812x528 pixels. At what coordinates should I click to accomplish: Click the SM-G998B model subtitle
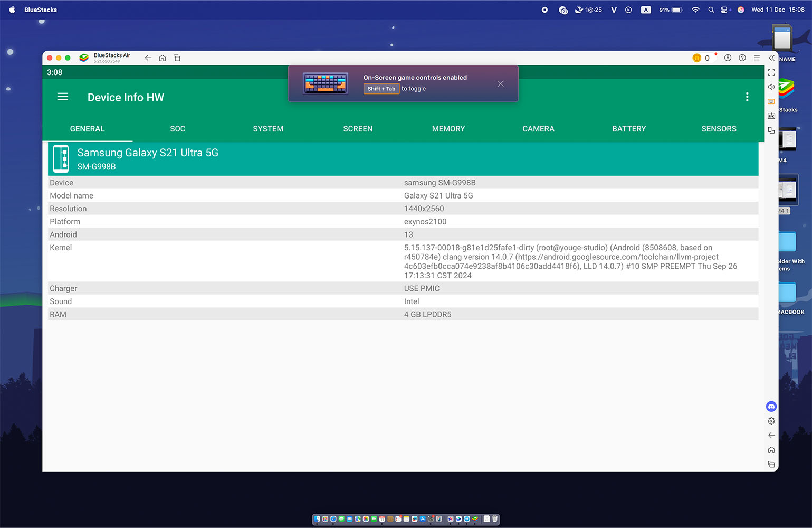tap(97, 167)
